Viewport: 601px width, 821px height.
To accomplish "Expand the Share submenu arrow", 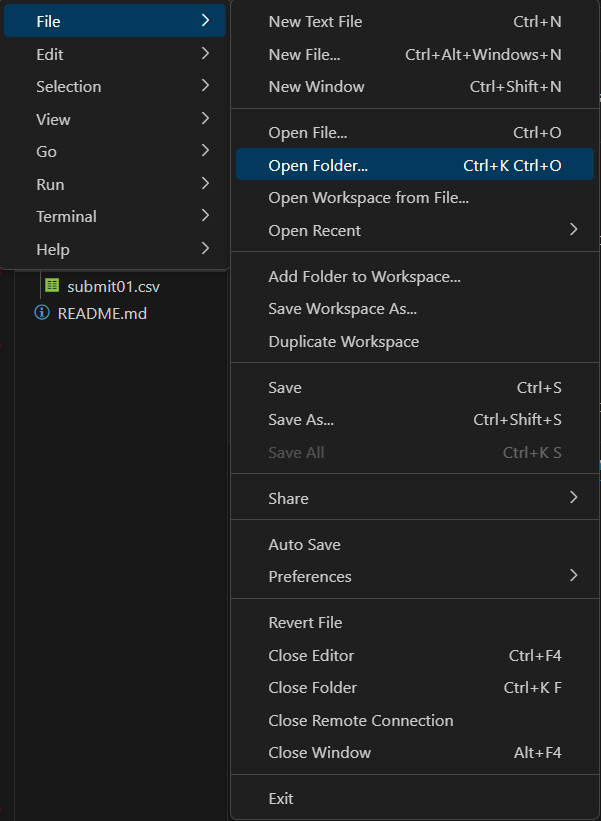I will tap(573, 498).
